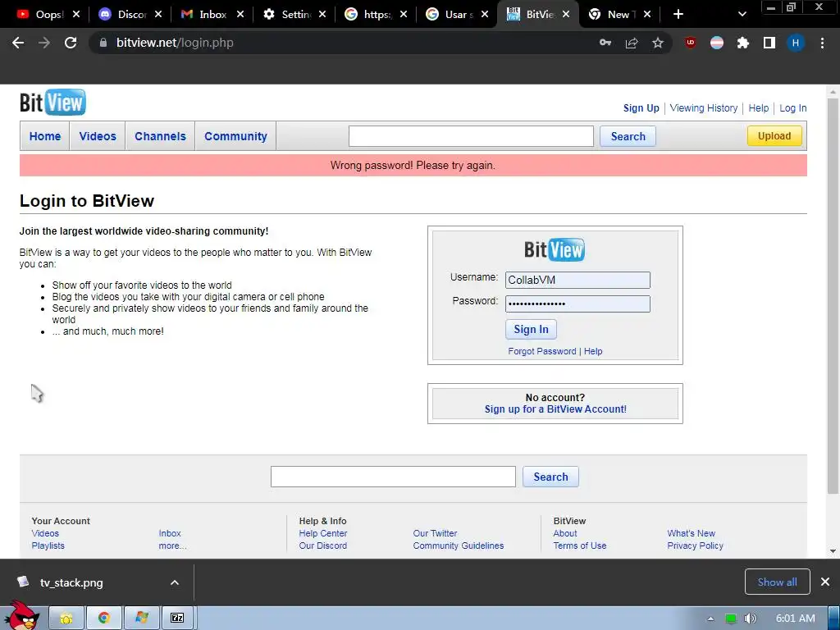840x630 pixels.
Task: Go back with the browser back arrow
Action: [x=18, y=43]
